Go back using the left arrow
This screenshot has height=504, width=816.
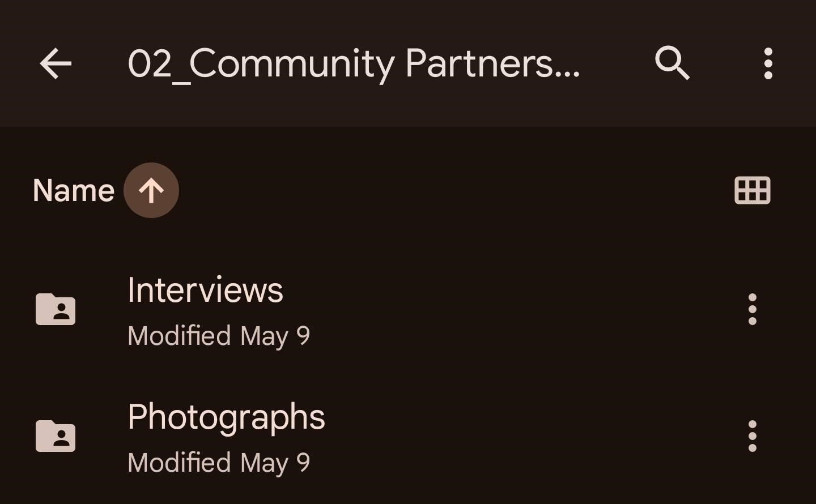coord(56,63)
